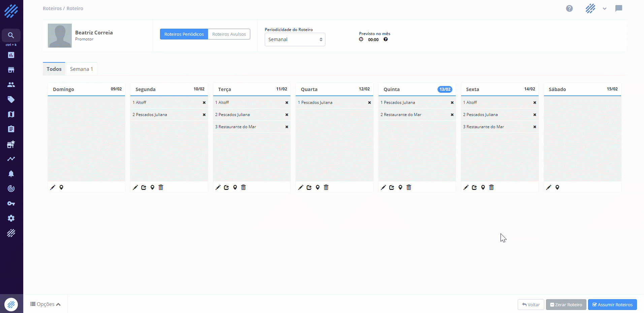Click the pencil edit icon under Segunda
The image size is (644, 313).
(x=135, y=188)
